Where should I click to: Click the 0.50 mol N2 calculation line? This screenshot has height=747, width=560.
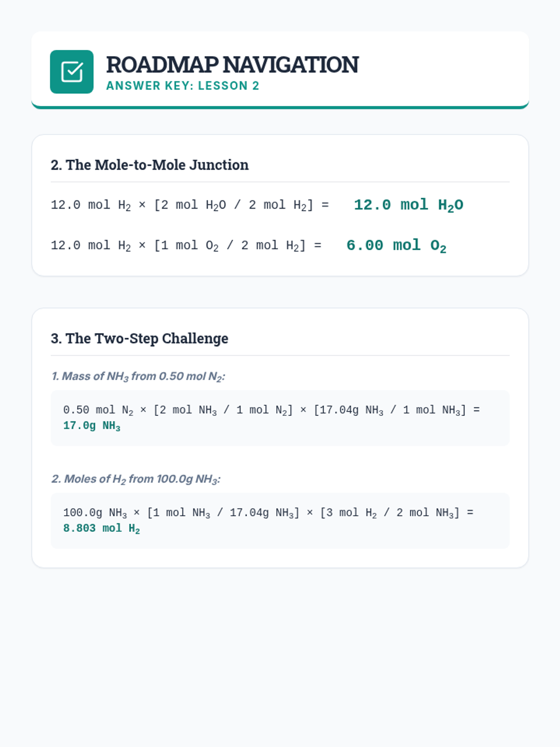(271, 410)
